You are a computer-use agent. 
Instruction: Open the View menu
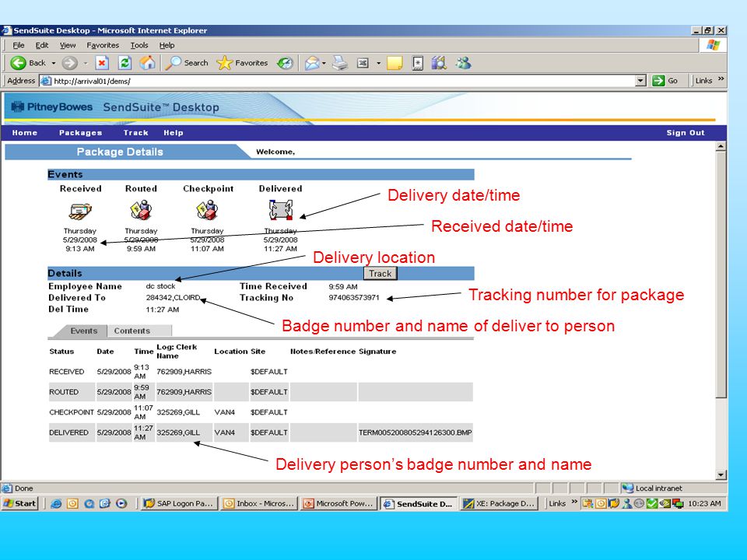click(68, 45)
